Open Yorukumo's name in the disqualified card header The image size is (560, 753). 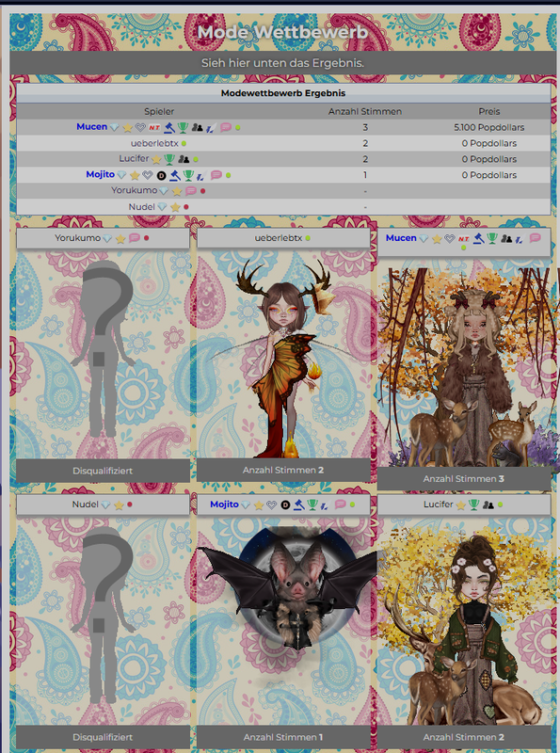click(x=77, y=238)
